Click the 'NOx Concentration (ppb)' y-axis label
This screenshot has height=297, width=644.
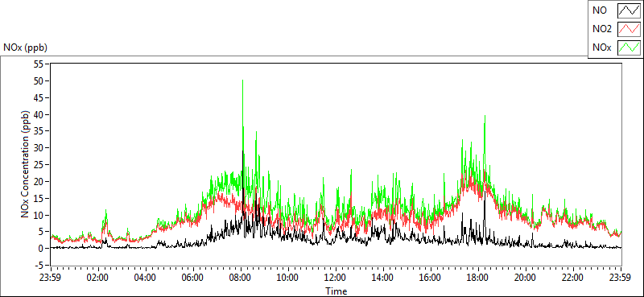click(x=25, y=164)
